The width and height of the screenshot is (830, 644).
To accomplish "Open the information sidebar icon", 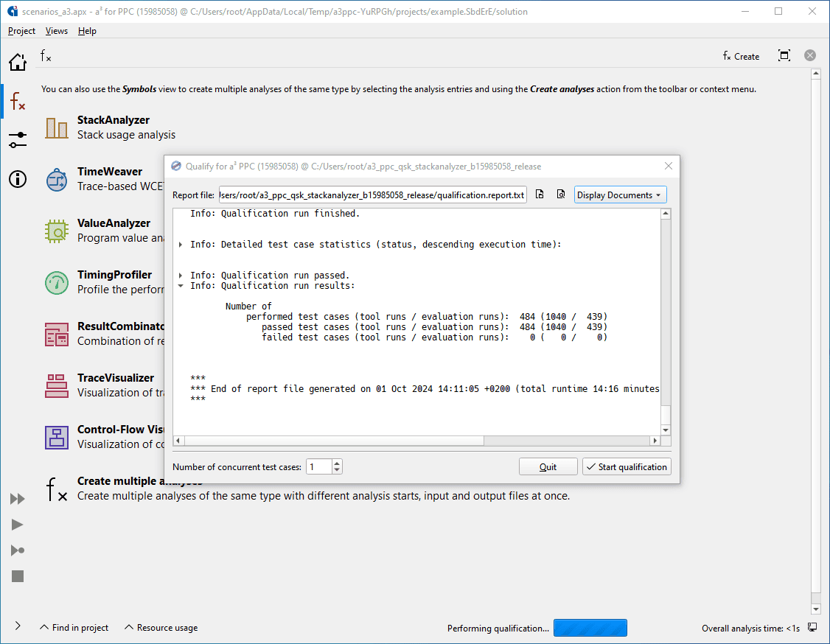I will coord(18,179).
